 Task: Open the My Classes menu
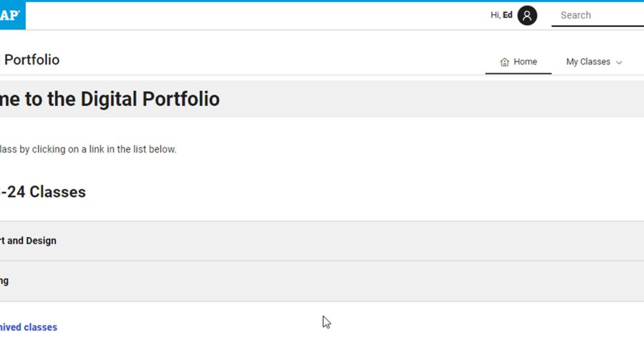point(588,62)
